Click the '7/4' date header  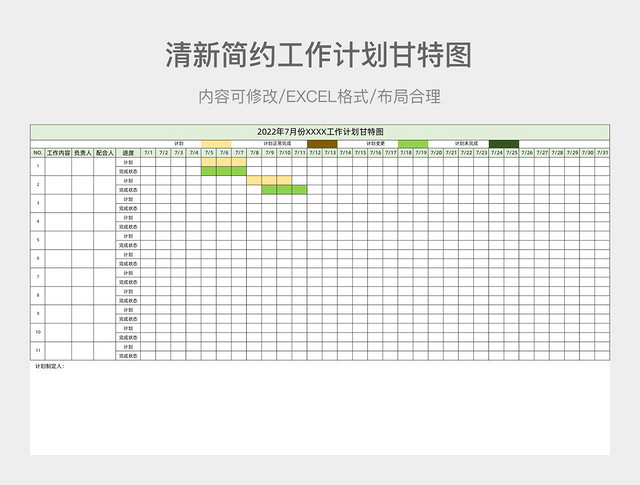coord(193,153)
